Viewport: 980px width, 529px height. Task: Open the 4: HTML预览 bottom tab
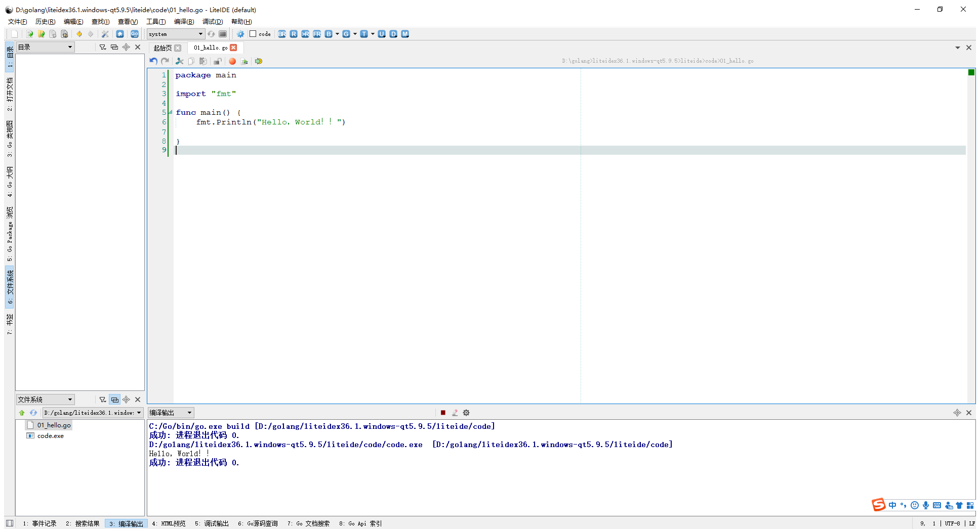(x=169, y=523)
